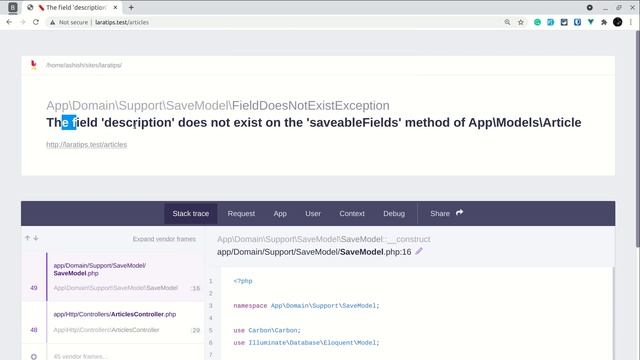Select the Stack trace tab
The width and height of the screenshot is (640, 360).
tap(191, 213)
